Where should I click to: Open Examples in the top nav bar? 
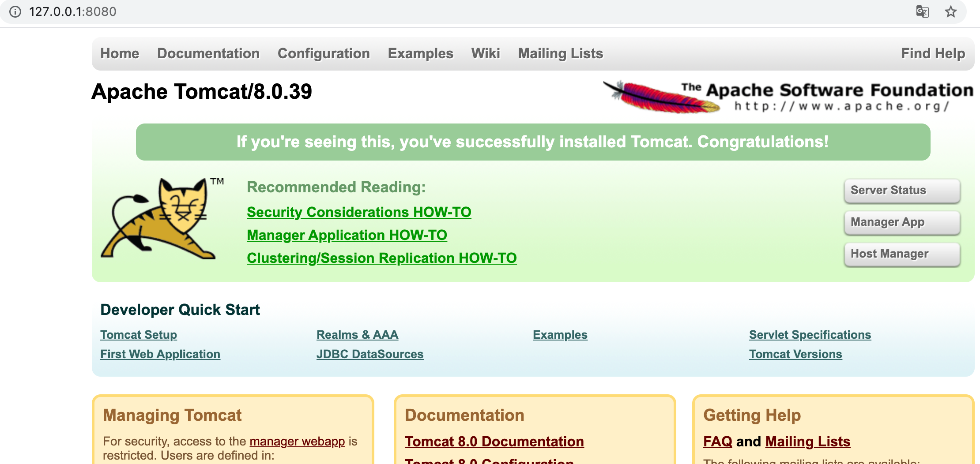click(x=421, y=53)
